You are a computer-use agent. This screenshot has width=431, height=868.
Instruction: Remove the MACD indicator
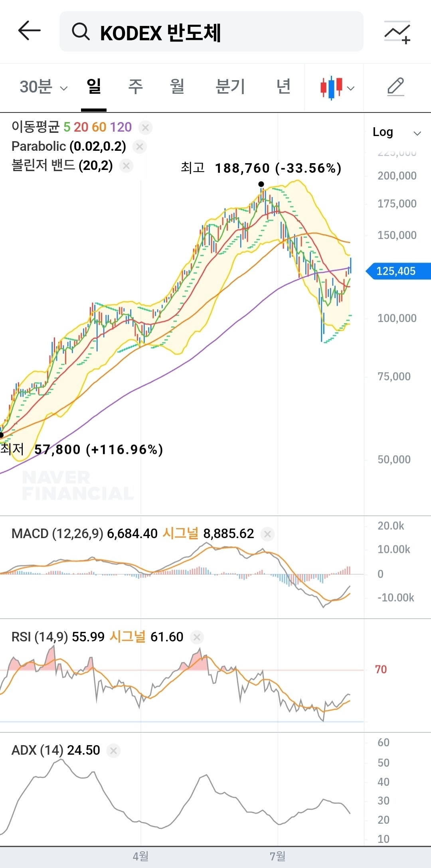point(267,534)
